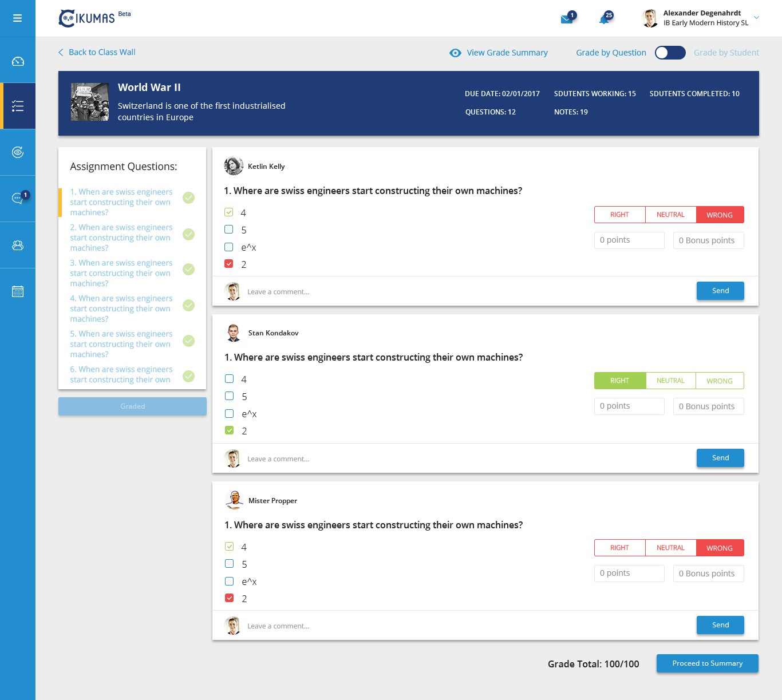Select question 3 in Assignment Questions list

[x=121, y=273]
